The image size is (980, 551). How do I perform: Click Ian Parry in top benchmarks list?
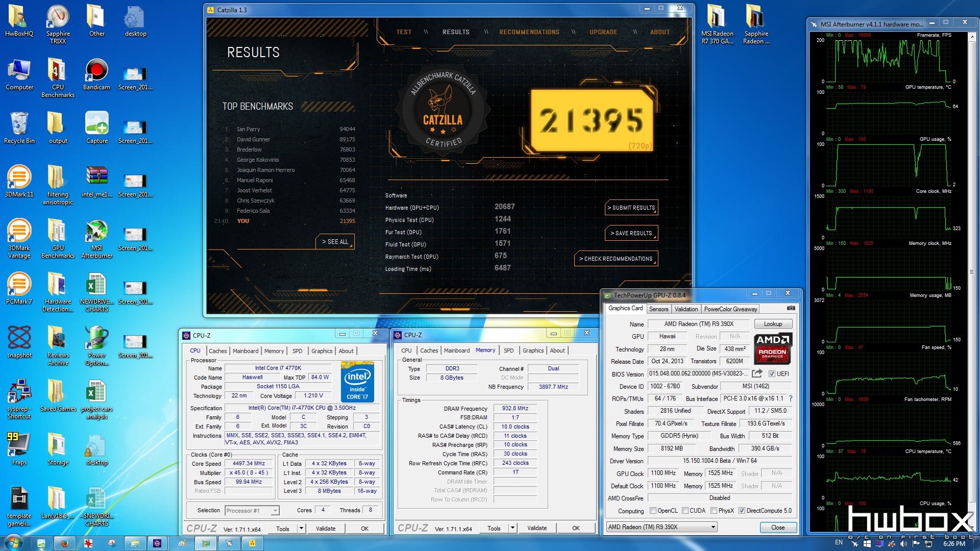[x=248, y=129]
